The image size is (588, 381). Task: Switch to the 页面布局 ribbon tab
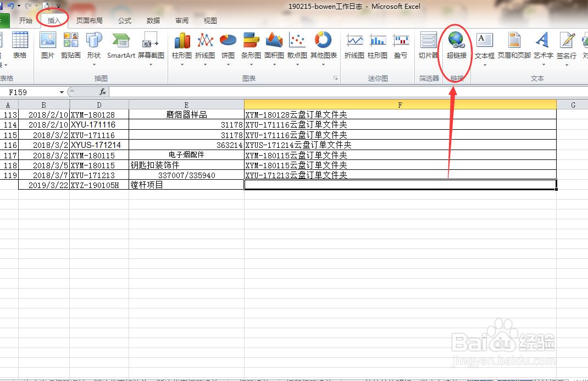[89, 20]
